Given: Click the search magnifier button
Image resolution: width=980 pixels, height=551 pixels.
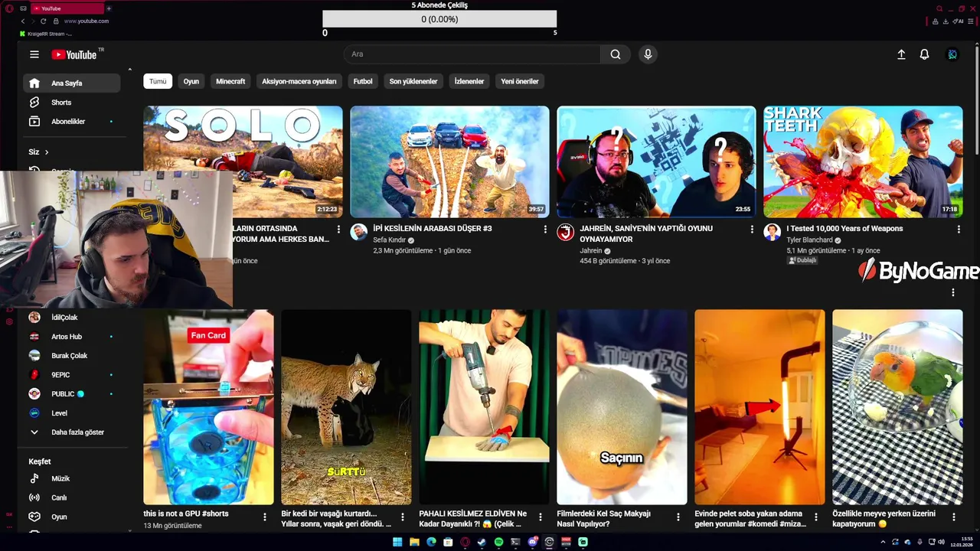Looking at the screenshot, I should pyautogui.click(x=616, y=54).
